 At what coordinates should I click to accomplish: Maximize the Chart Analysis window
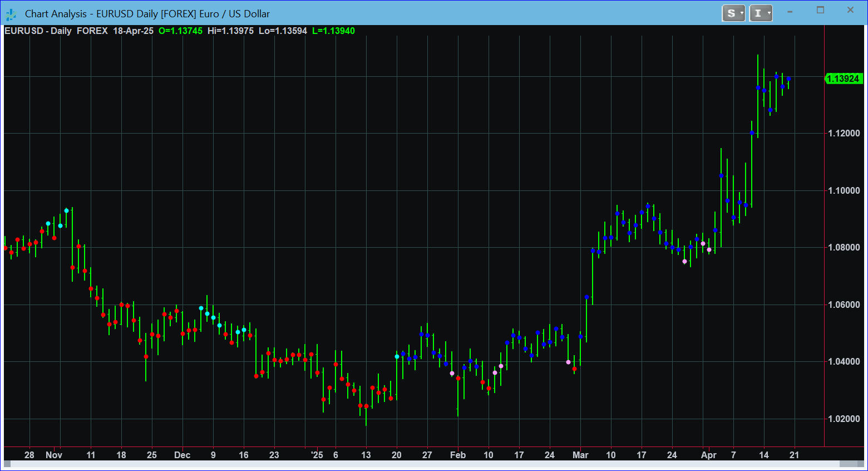(x=820, y=10)
